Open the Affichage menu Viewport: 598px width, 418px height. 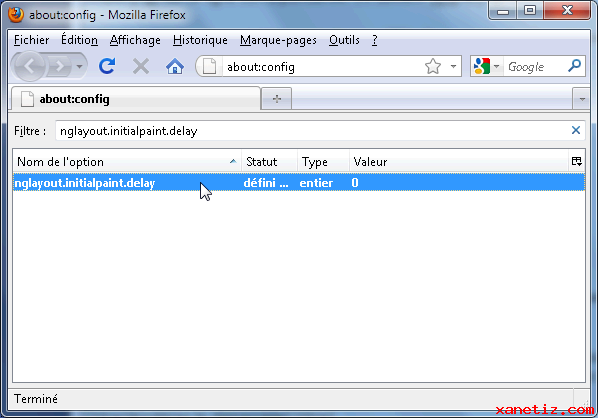click(135, 40)
